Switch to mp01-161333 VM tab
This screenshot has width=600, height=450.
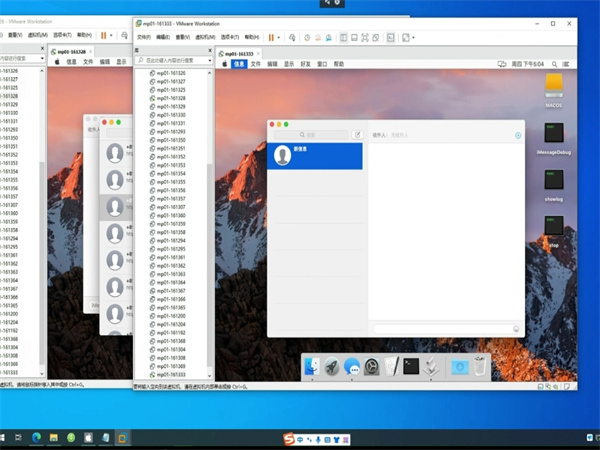coord(240,53)
